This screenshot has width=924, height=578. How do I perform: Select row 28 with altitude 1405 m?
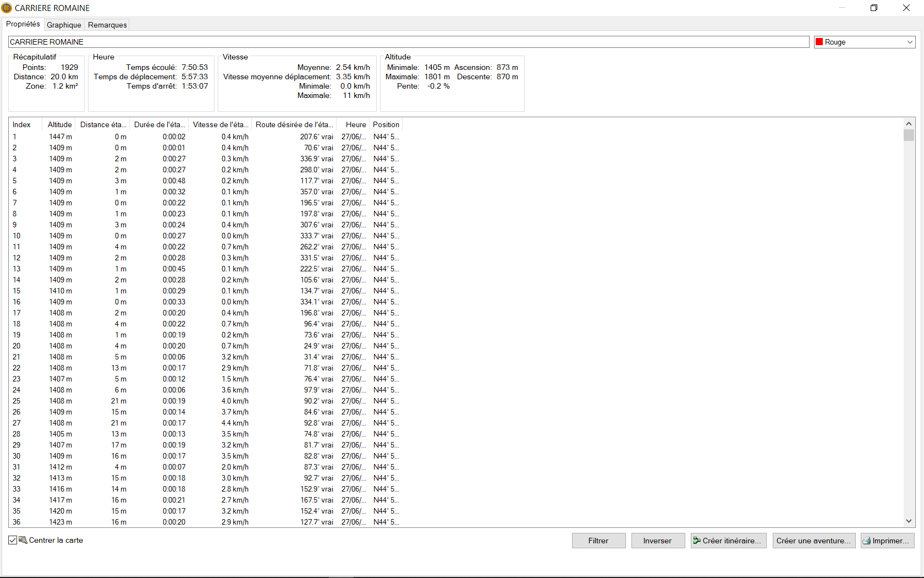[x=206, y=434]
